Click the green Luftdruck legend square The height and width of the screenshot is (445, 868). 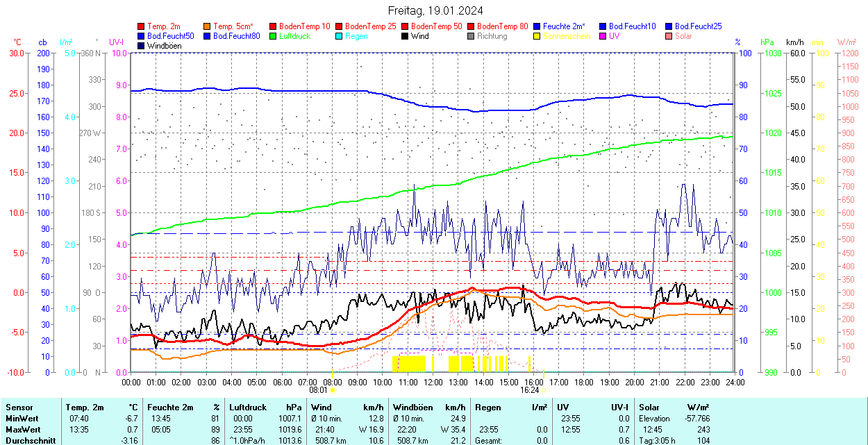[274, 36]
